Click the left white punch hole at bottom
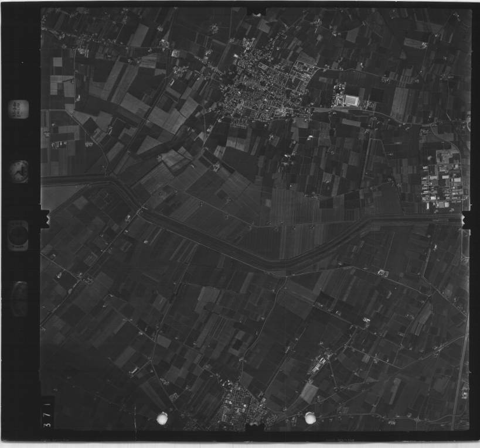 [x=162, y=418]
